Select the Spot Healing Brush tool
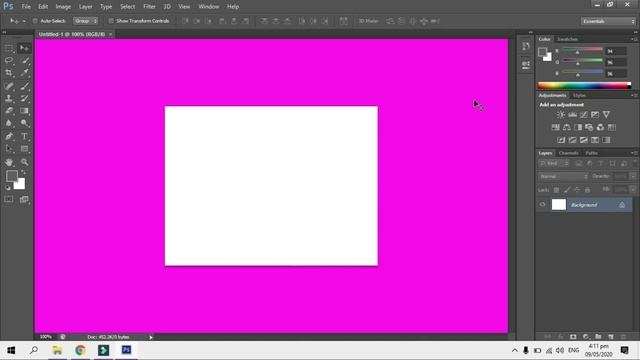The image size is (640, 360). [x=9, y=86]
